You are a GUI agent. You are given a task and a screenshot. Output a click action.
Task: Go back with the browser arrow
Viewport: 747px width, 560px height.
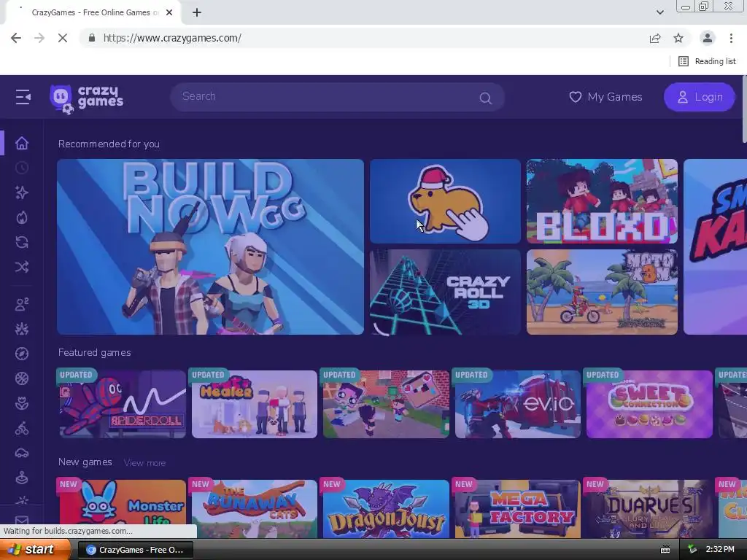pos(16,38)
